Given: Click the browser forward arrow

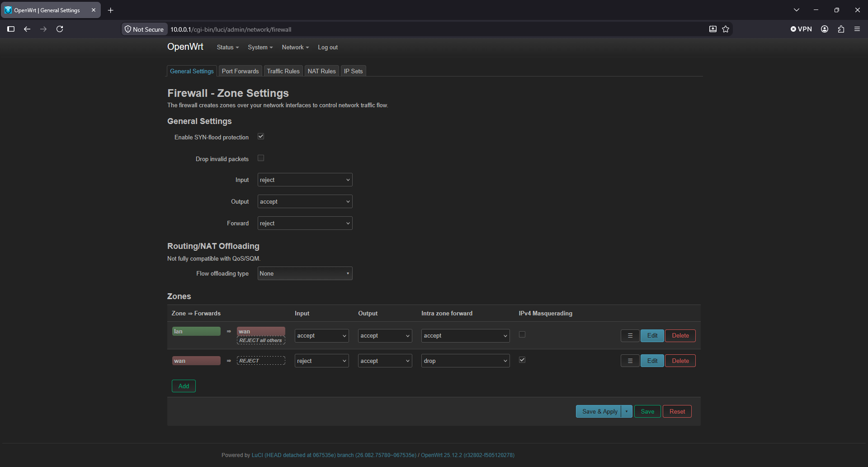Looking at the screenshot, I should [x=43, y=29].
